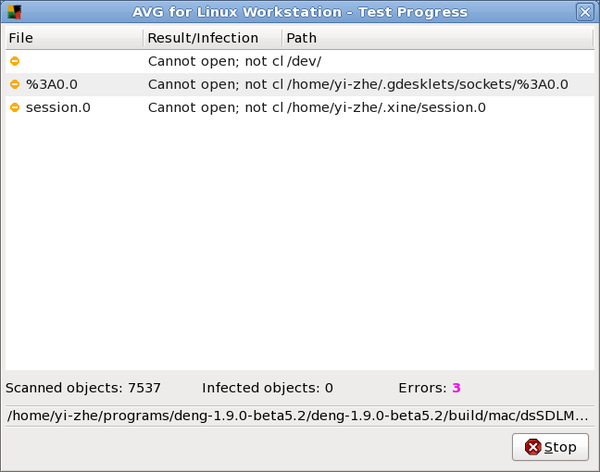Select the session.0 file entry

click(58, 108)
